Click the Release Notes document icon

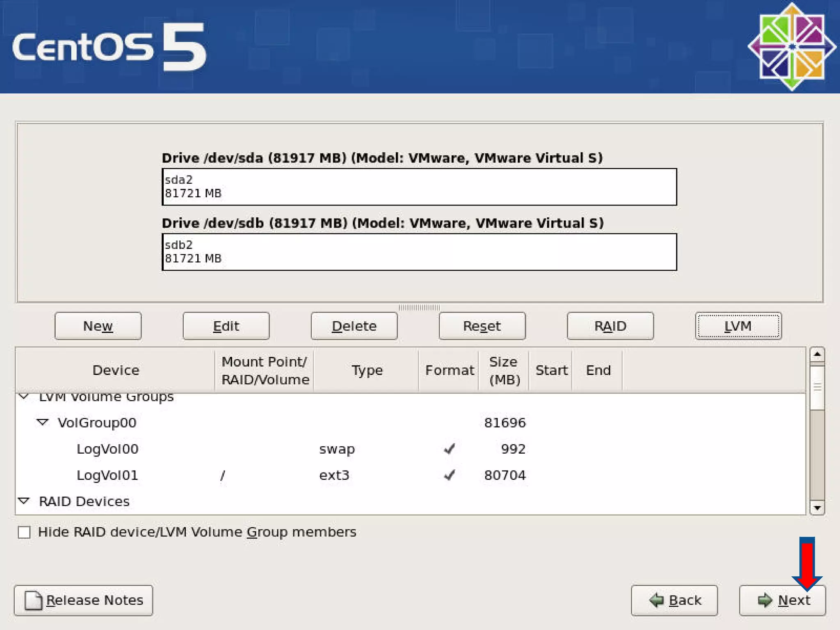tap(33, 600)
